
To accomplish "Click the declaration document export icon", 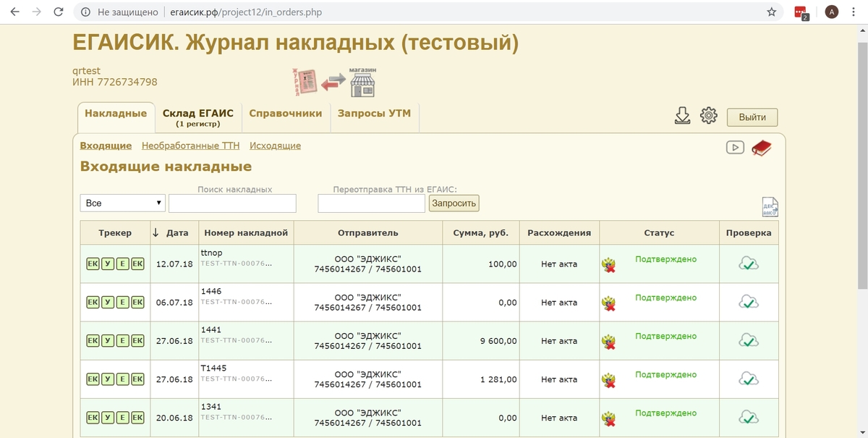I will [x=770, y=207].
